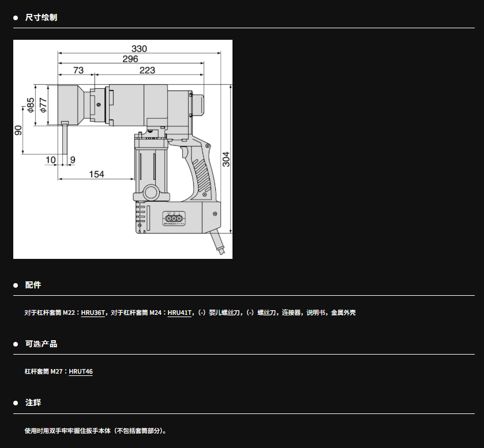Click the bullet dot beside 配件
Screen dimensions: 484x448
coord(16,285)
